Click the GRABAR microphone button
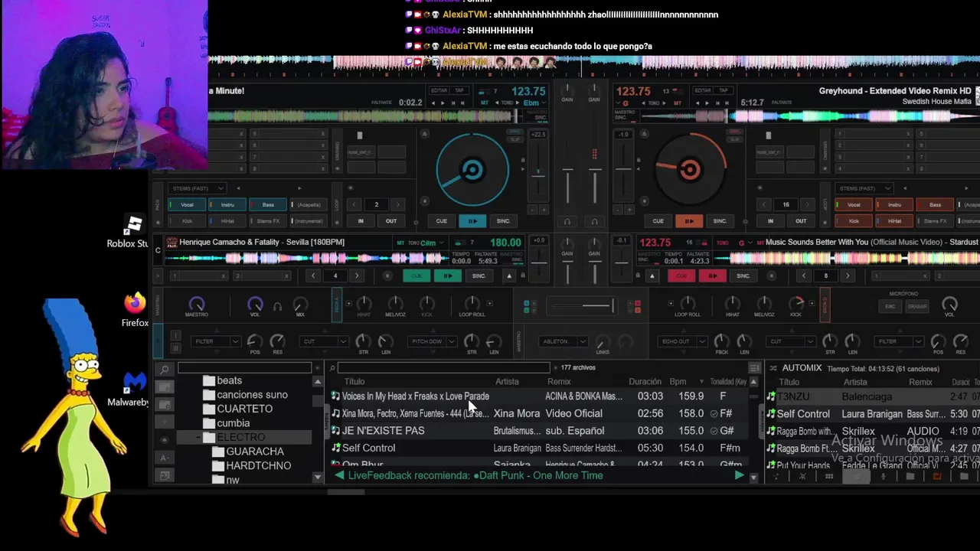The width and height of the screenshot is (980, 551). (917, 307)
